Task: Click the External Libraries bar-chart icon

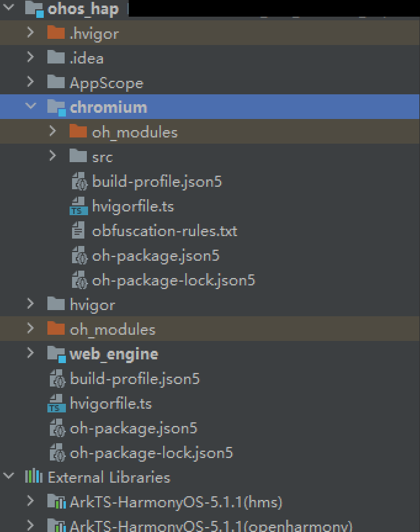Action: coord(33,477)
